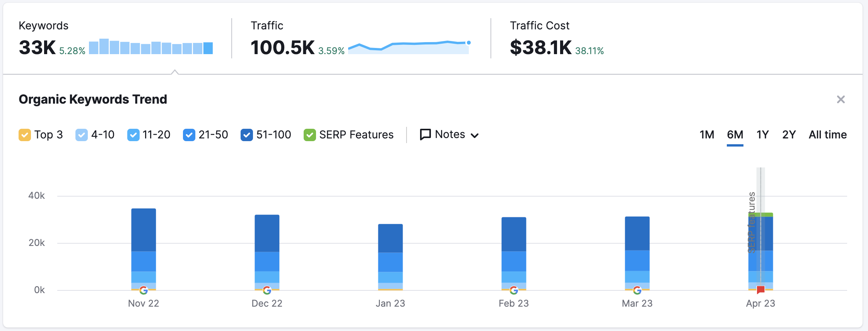Screen dimensions: 868x331
Task: Uncheck the 51-100 positions checkbox
Action: pos(247,135)
